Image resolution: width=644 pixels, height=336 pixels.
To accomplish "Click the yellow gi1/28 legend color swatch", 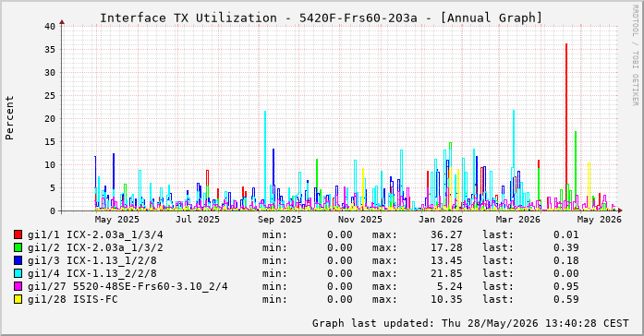I will (x=18, y=299).
